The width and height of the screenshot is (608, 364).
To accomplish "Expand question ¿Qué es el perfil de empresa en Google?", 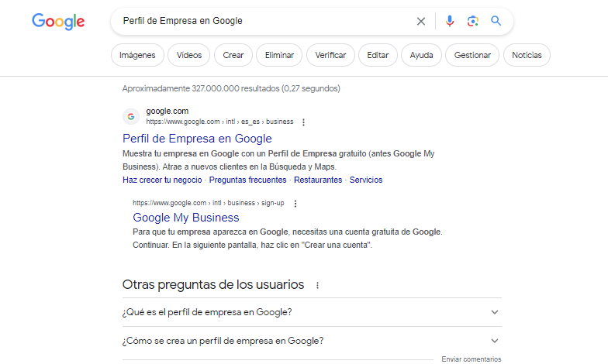I will pyautogui.click(x=312, y=312).
